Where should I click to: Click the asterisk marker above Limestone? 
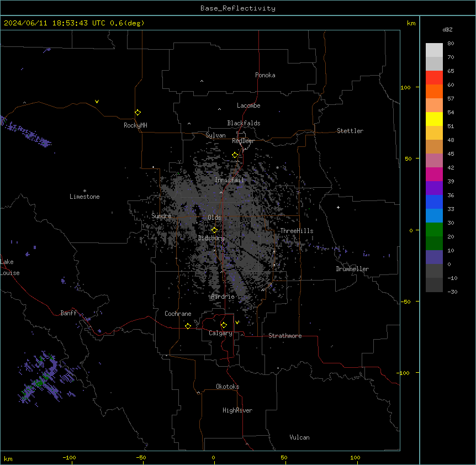[x=84, y=191]
